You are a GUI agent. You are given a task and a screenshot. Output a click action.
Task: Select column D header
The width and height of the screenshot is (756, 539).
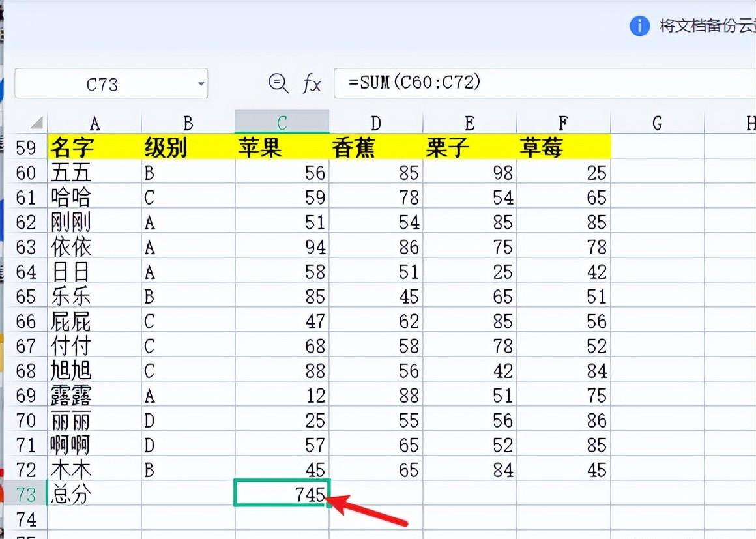[x=376, y=123]
